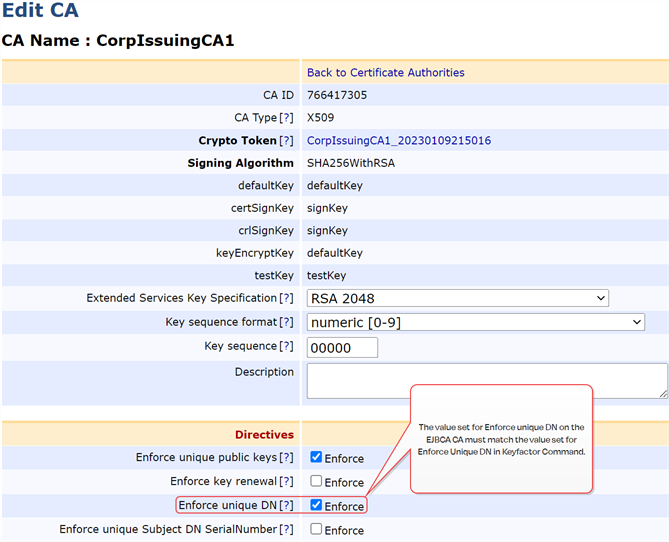This screenshot has width=669, height=542.
Task: Open help for Enforce key renewal
Action: tap(286, 482)
